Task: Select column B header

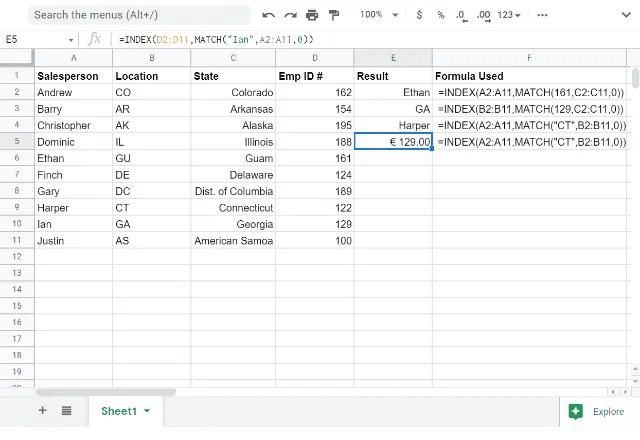Action: pyautogui.click(x=151, y=58)
